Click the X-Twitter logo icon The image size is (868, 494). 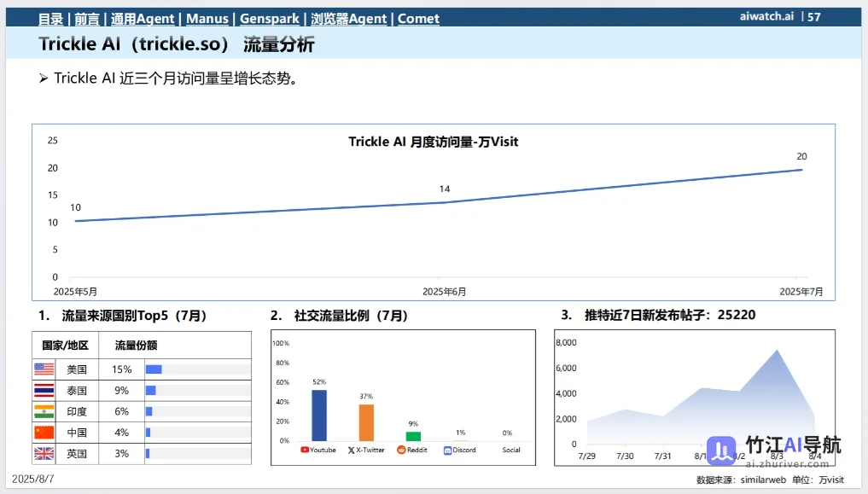point(351,450)
